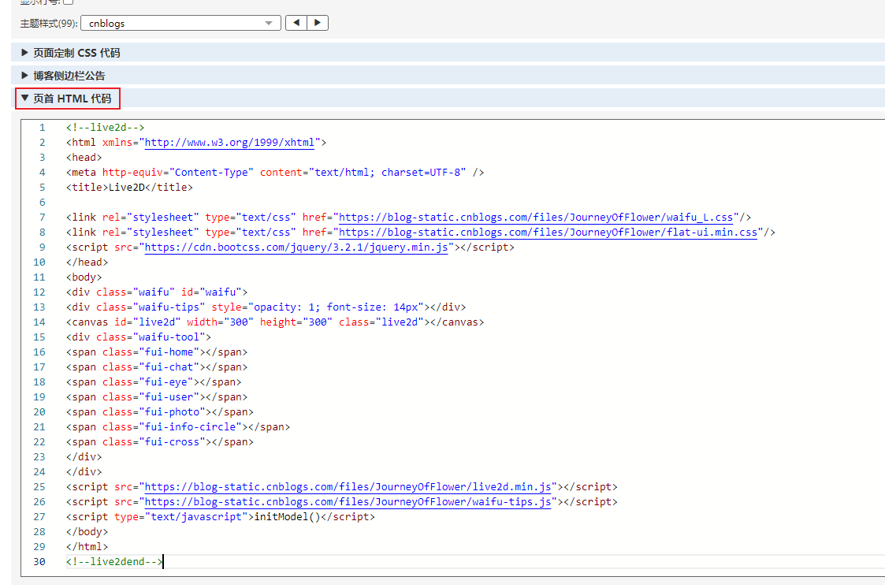Click the meta Content-Type line
This screenshot has height=588, width=885.
click(x=275, y=172)
